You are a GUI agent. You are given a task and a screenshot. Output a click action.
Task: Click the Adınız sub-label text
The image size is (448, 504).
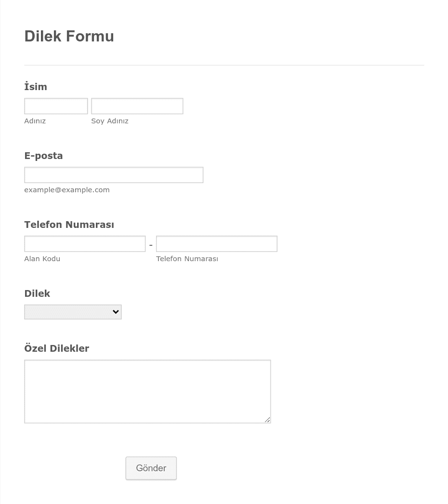tap(35, 121)
